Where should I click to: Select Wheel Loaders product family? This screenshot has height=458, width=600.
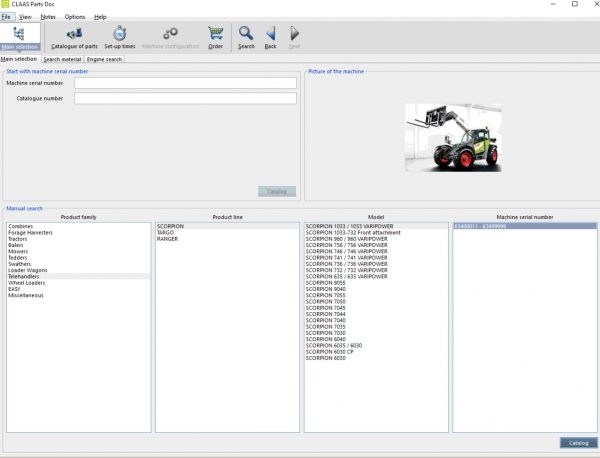point(78,283)
